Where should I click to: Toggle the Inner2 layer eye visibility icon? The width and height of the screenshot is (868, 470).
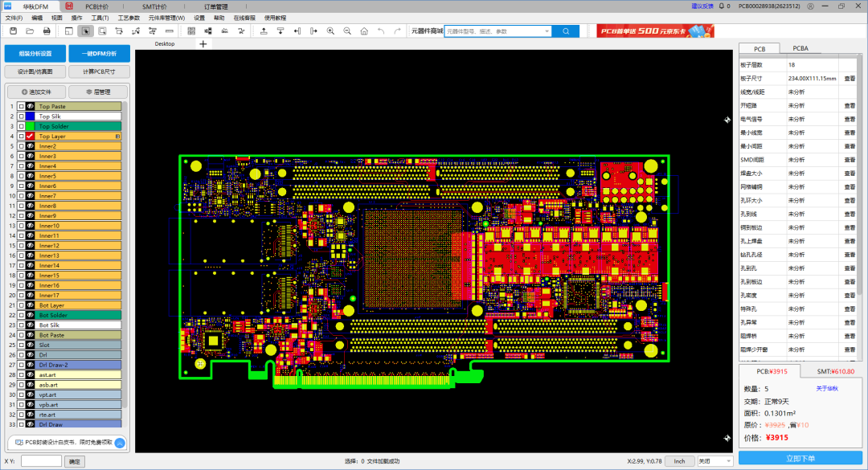click(30, 146)
